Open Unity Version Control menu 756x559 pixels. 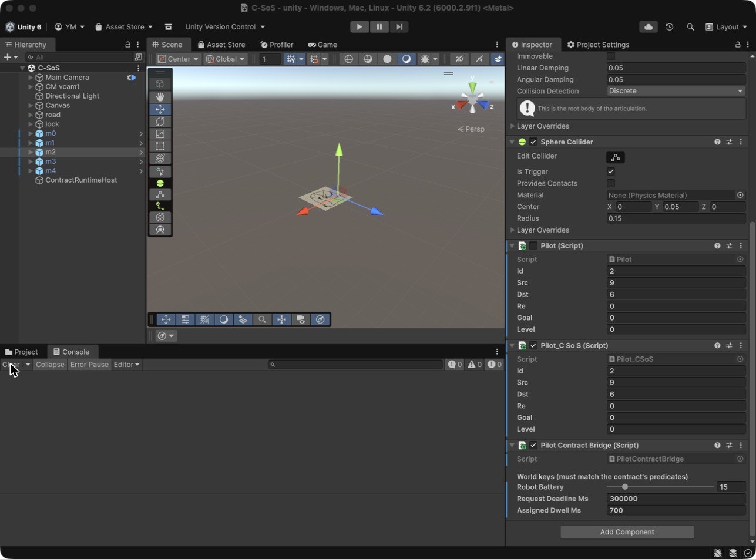pos(225,27)
